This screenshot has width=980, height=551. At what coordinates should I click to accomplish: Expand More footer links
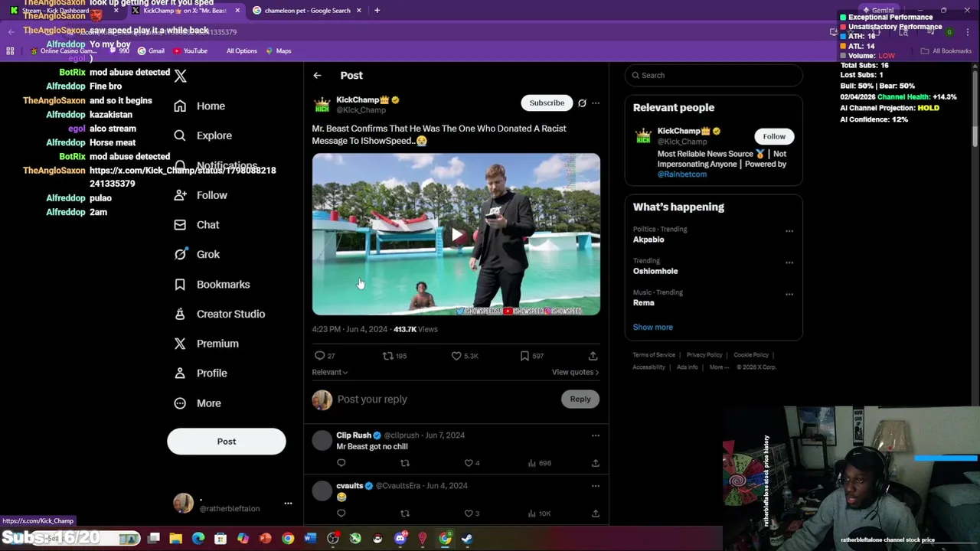tap(719, 367)
